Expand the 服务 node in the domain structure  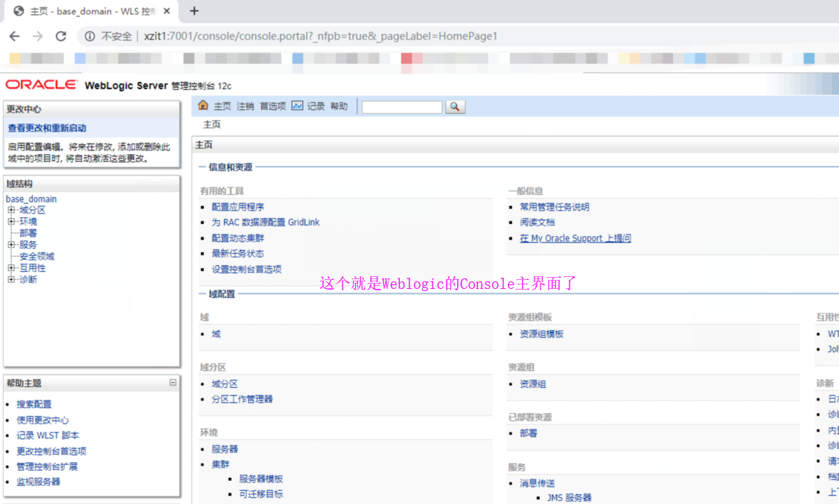[x=11, y=244]
